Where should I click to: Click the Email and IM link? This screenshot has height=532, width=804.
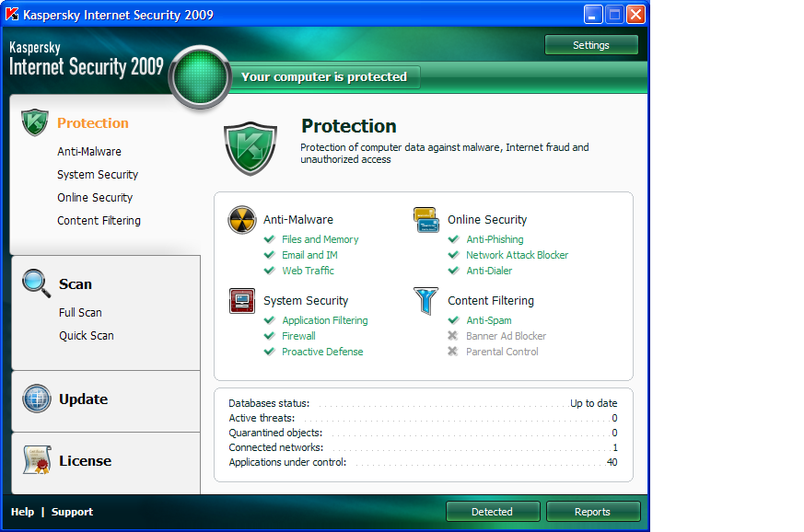tap(309, 255)
